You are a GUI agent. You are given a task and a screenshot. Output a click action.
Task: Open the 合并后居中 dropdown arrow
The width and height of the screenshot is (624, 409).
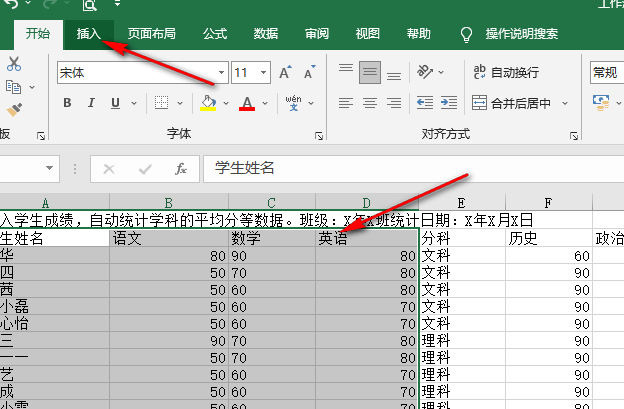coord(565,103)
